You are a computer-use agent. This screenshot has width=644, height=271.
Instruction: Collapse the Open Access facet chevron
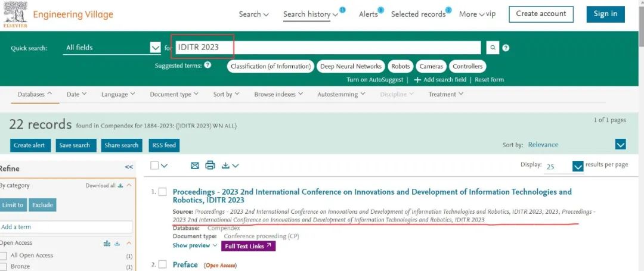click(x=129, y=244)
